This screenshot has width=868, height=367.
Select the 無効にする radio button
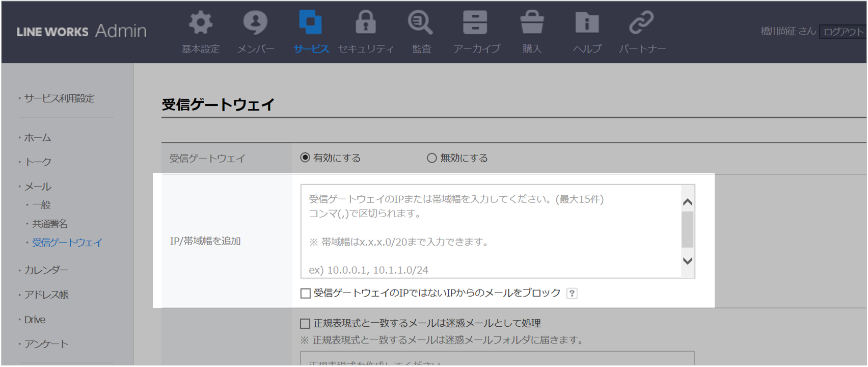pos(431,158)
